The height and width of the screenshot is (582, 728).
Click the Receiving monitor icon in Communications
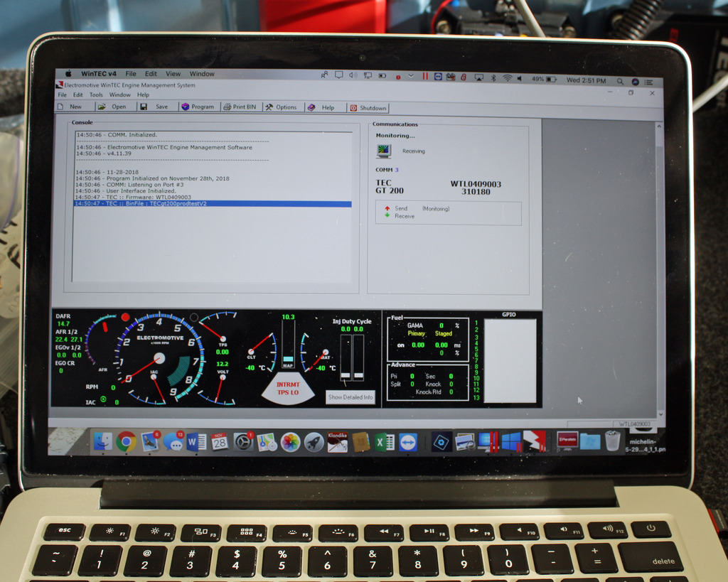(384, 151)
